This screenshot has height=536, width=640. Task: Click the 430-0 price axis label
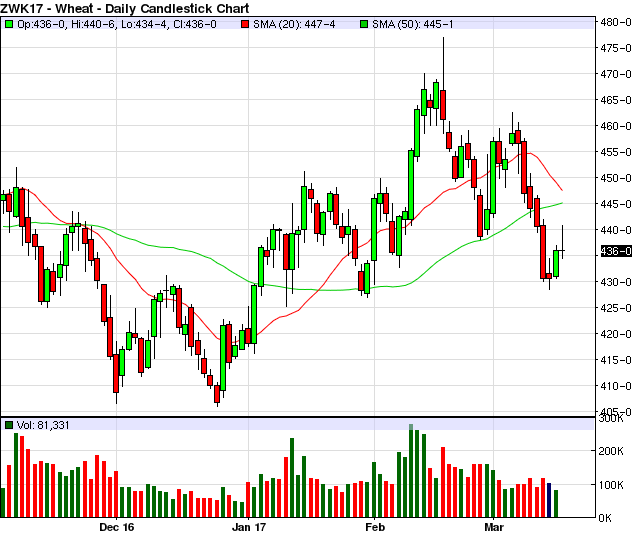(616, 282)
